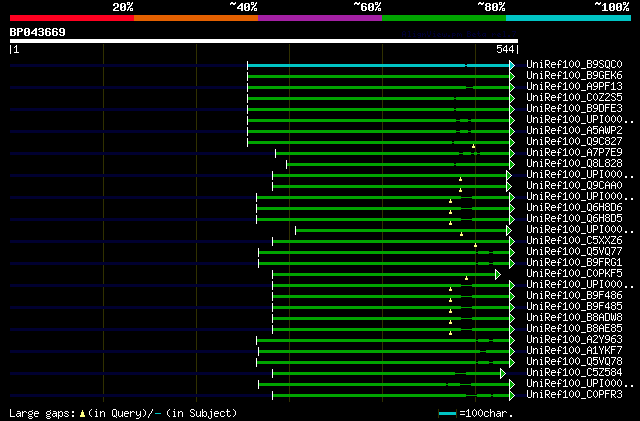The width and height of the screenshot is (640, 421).
Task: Select the UniRef100_B9F485 subject name
Action: click(x=574, y=307)
